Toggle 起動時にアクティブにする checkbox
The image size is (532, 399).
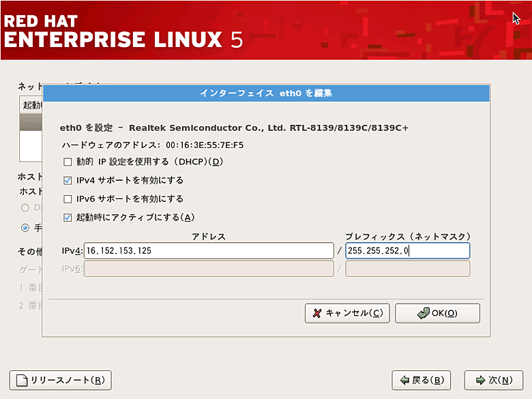(68, 218)
